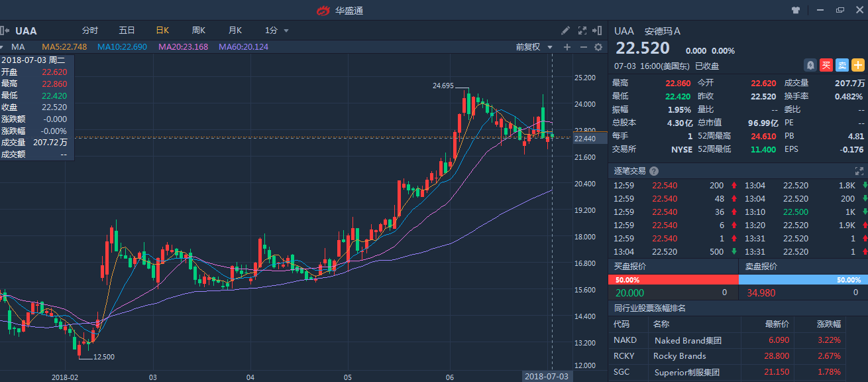This screenshot has height=382, width=868.
Task: Open help icon next to 逐笔交易
Action: (x=654, y=171)
